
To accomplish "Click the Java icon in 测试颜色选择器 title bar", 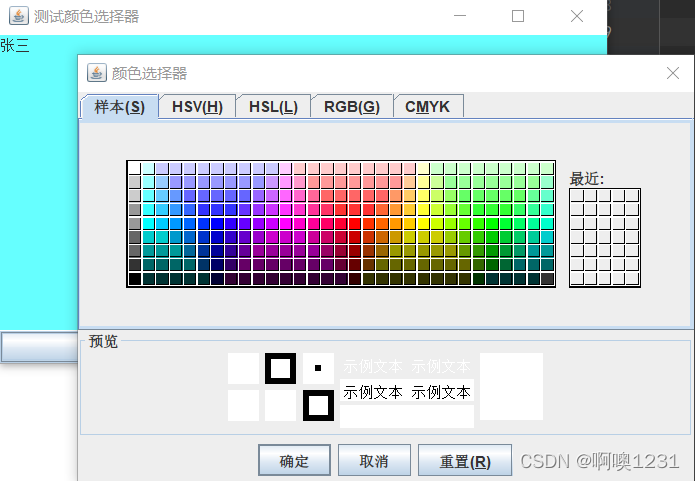I will (x=19, y=16).
